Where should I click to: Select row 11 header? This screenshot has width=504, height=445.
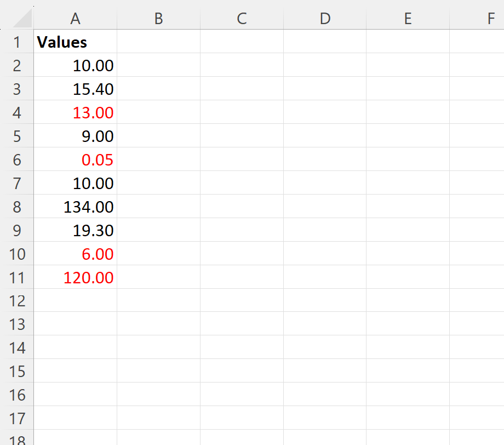tap(17, 277)
